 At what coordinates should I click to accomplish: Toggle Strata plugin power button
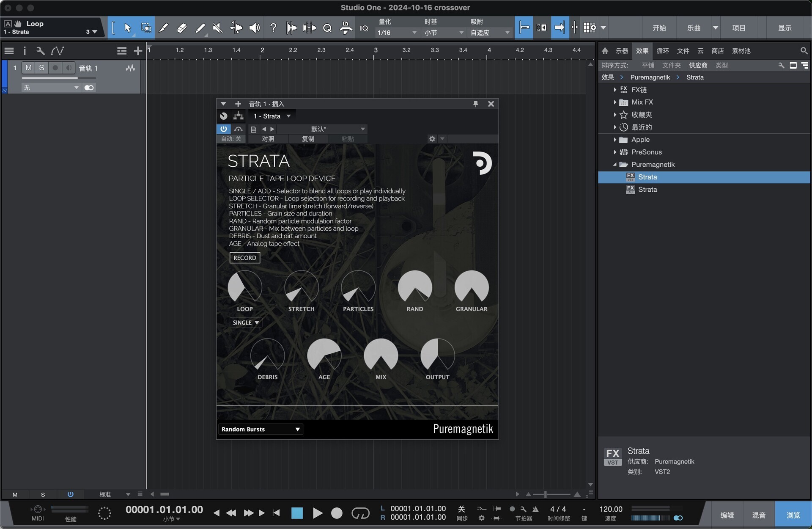(224, 129)
